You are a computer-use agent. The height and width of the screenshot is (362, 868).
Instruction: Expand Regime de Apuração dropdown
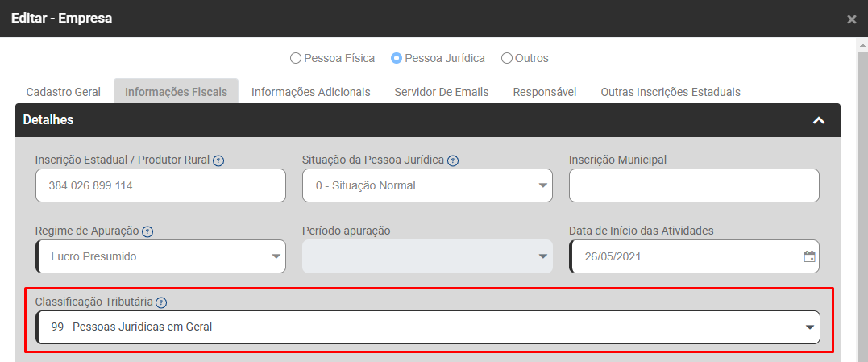pyautogui.click(x=160, y=256)
